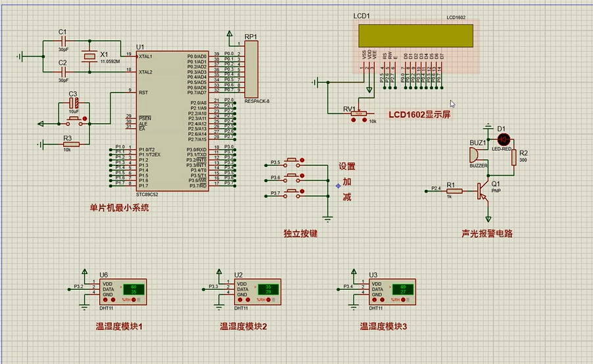Image resolution: width=593 pixels, height=364 pixels.
Task: Click the U3 DHT11 green readout display
Action: point(402,290)
